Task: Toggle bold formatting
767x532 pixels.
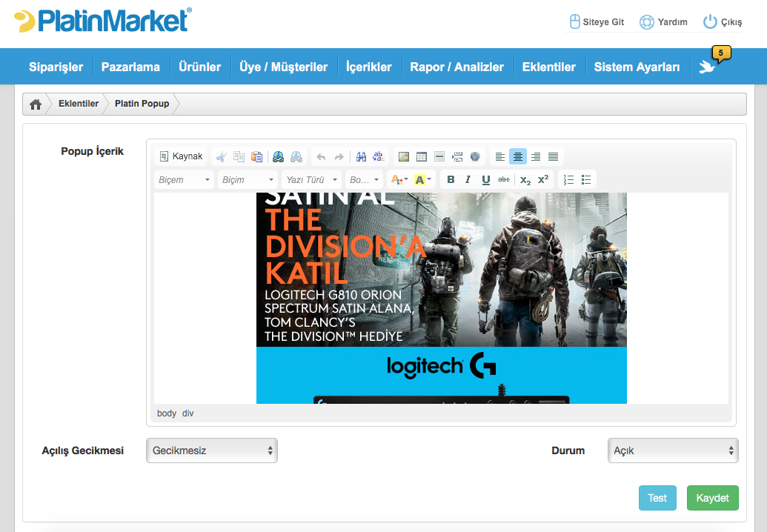Action: 451,180
